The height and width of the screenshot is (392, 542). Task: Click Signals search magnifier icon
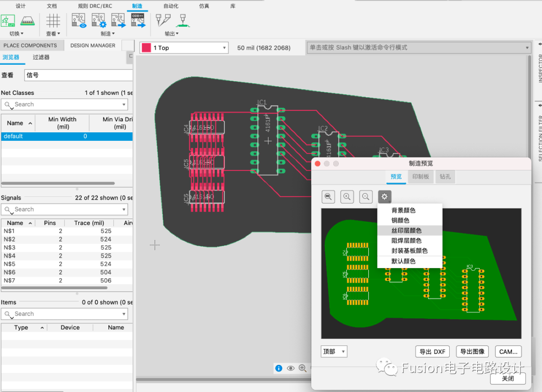[8, 210]
